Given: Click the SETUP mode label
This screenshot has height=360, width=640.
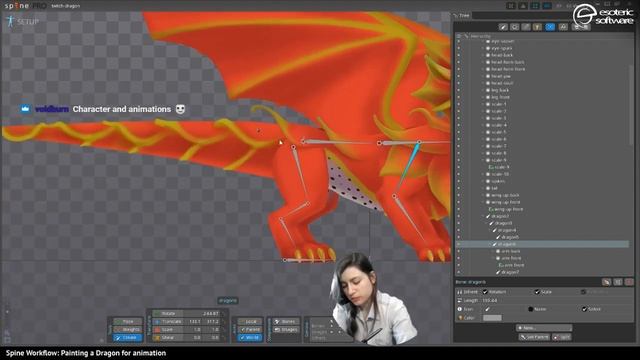Looking at the screenshot, I should click(x=24, y=22).
